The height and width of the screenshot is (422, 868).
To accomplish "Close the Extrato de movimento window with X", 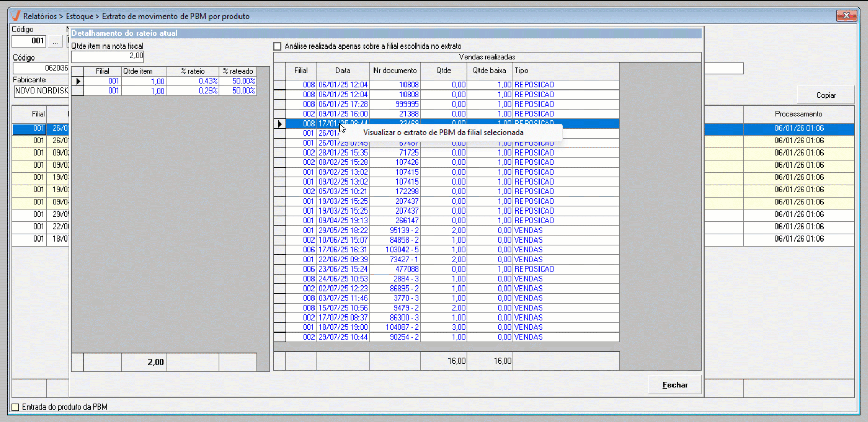I will 846,16.
